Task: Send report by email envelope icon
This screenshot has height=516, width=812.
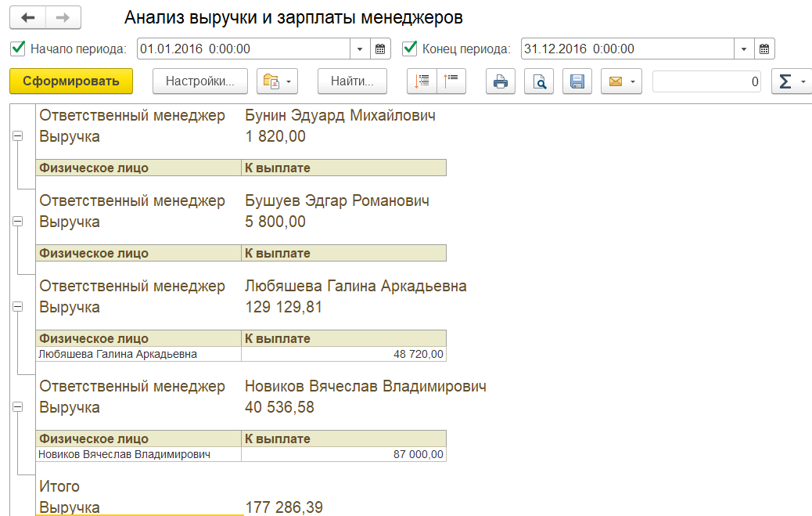Action: coord(621,81)
